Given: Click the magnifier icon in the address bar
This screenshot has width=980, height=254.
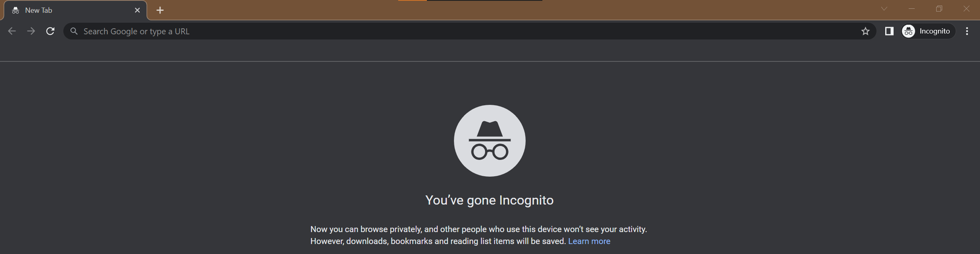Looking at the screenshot, I should 74,31.
